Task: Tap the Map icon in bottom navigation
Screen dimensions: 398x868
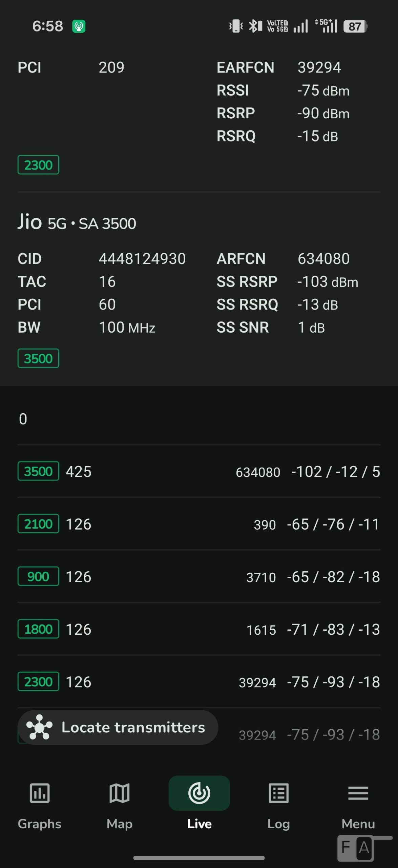Action: 119,793
